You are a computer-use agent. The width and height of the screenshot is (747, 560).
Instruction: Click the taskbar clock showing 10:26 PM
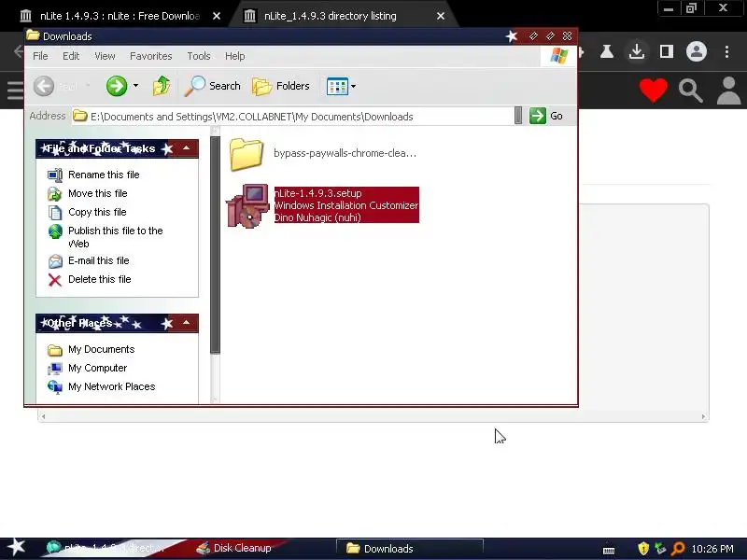point(712,549)
